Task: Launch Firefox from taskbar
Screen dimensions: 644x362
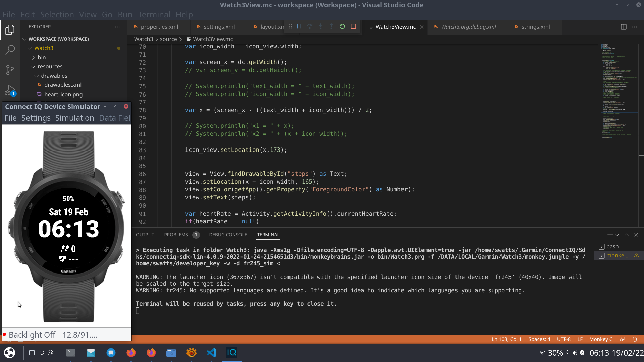Action: 131,353
